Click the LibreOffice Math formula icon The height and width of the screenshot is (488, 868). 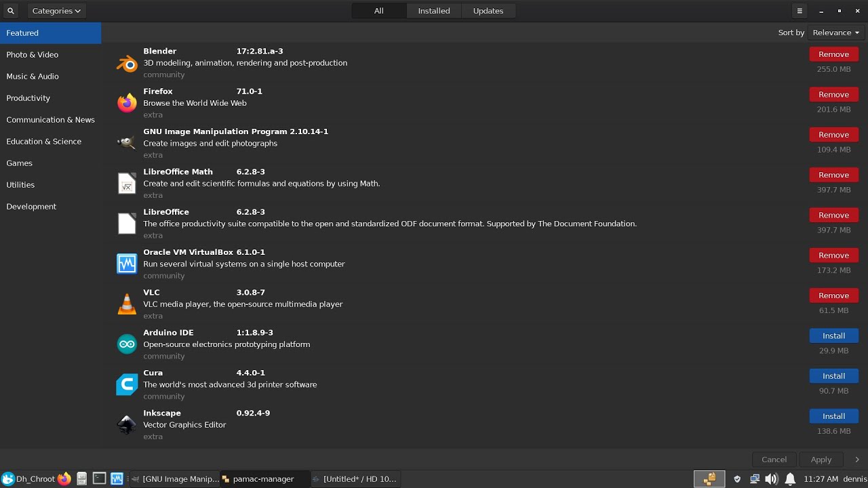127,184
